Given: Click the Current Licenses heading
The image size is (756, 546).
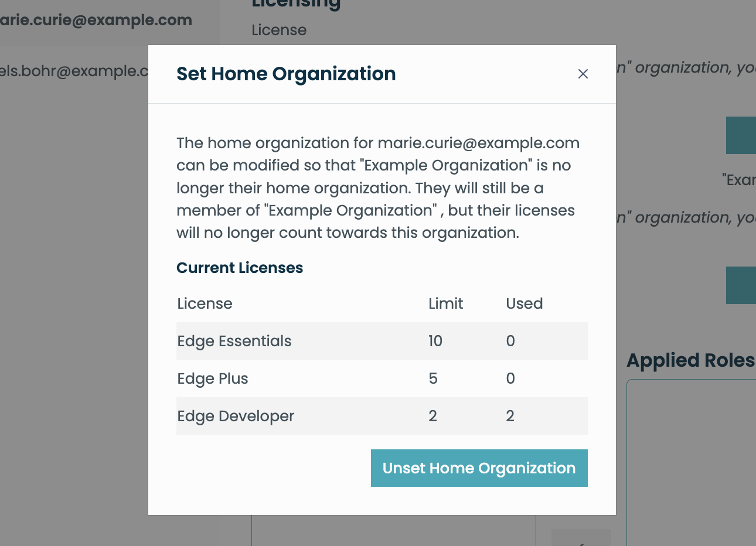Looking at the screenshot, I should tap(240, 268).
